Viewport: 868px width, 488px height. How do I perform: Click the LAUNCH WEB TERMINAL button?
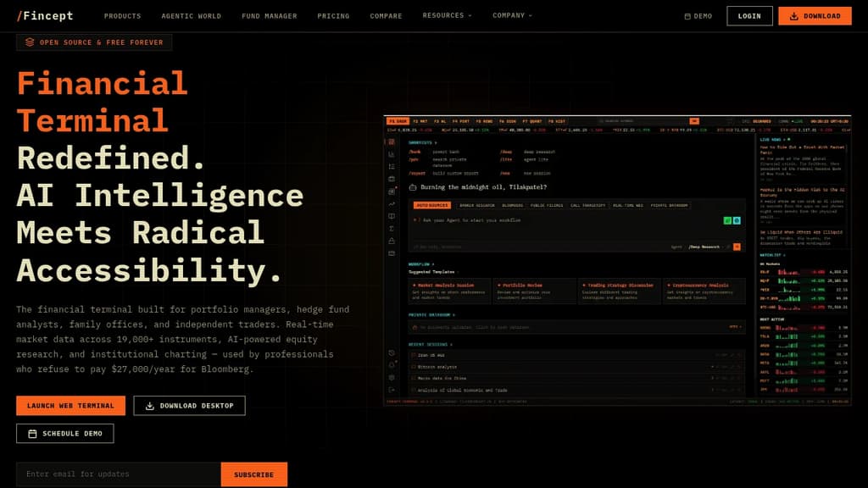[70, 405]
